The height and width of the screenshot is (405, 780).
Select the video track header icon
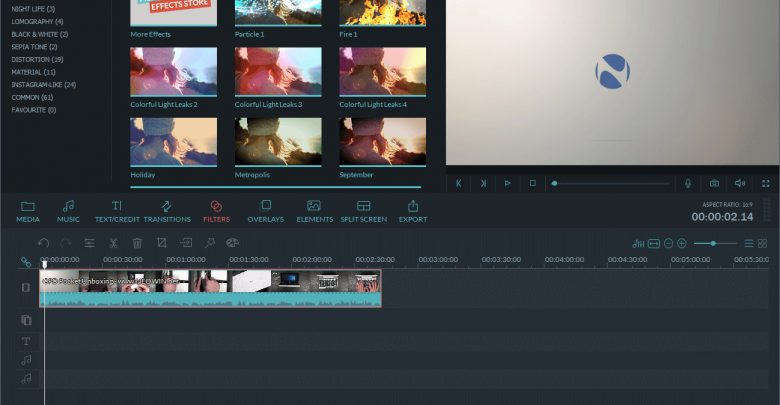(x=26, y=288)
